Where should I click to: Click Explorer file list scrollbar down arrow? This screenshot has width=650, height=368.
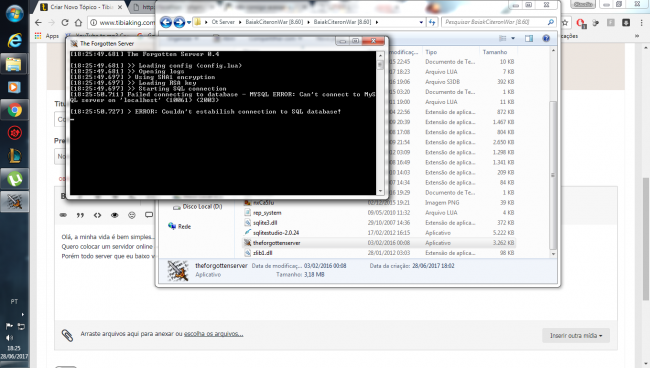553,254
